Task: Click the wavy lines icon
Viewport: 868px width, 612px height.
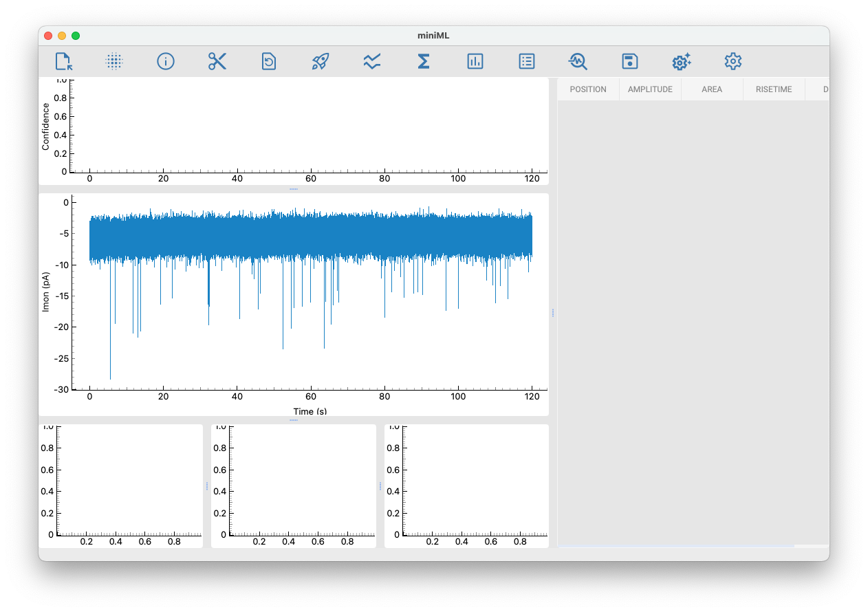Action: pyautogui.click(x=372, y=61)
